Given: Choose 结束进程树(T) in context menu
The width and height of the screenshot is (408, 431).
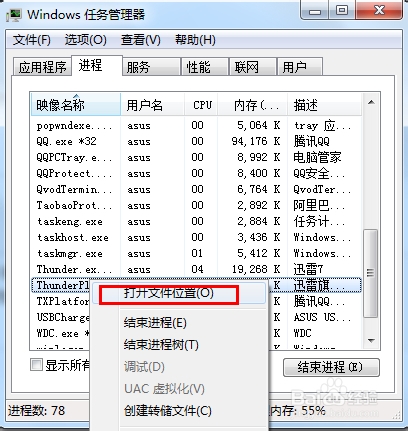Looking at the screenshot, I should (161, 345).
